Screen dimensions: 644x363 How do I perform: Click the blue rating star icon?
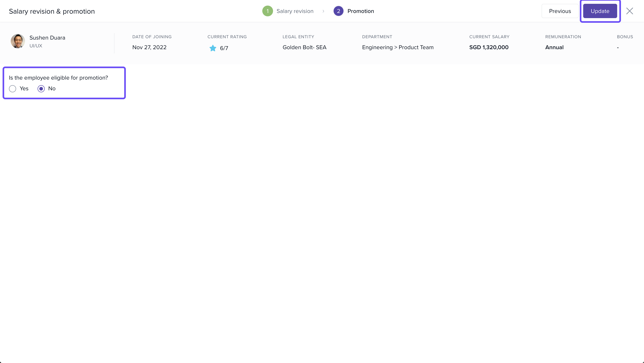pos(213,48)
